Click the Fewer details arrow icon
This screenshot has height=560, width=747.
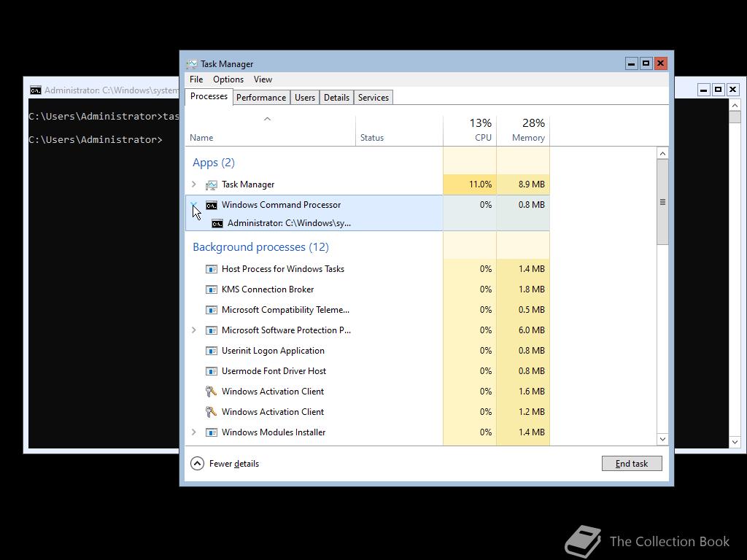pyautogui.click(x=197, y=463)
